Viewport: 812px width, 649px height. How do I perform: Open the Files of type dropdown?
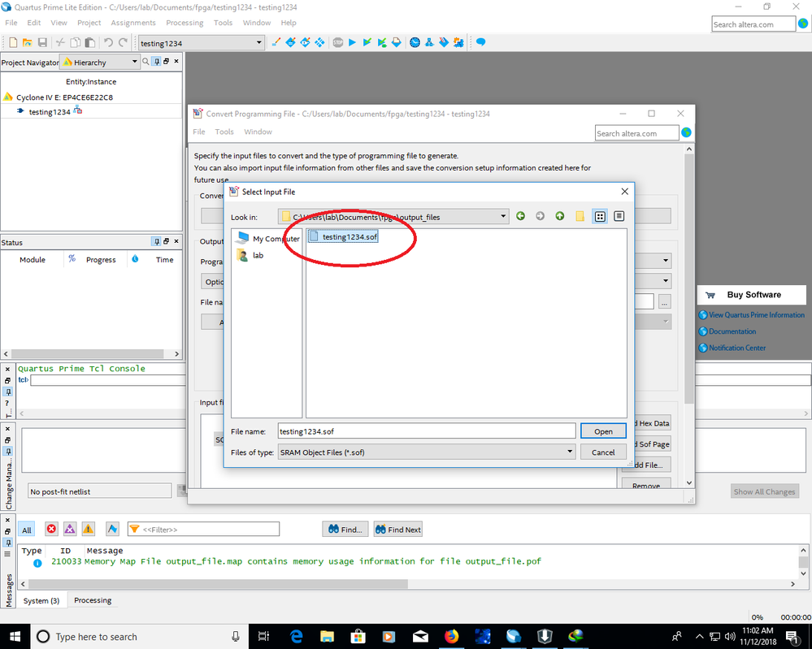(570, 452)
